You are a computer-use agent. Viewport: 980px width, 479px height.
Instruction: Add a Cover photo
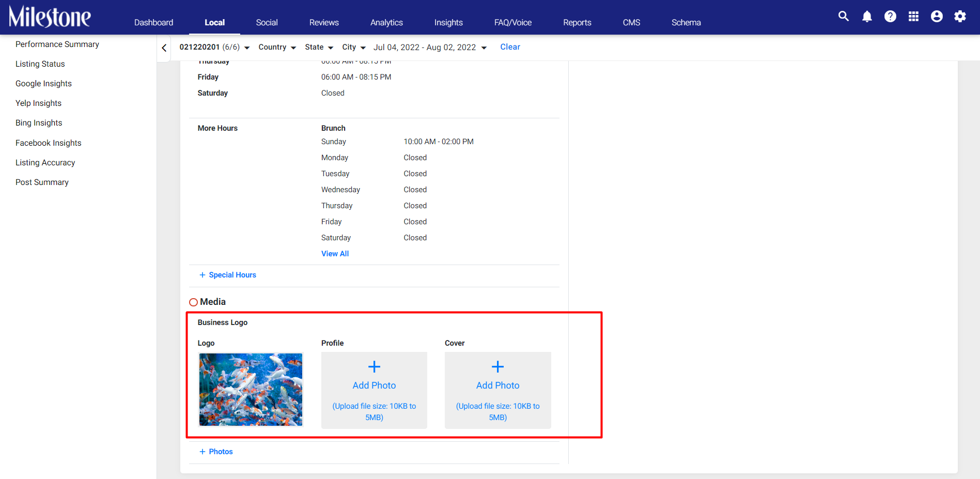pyautogui.click(x=497, y=390)
